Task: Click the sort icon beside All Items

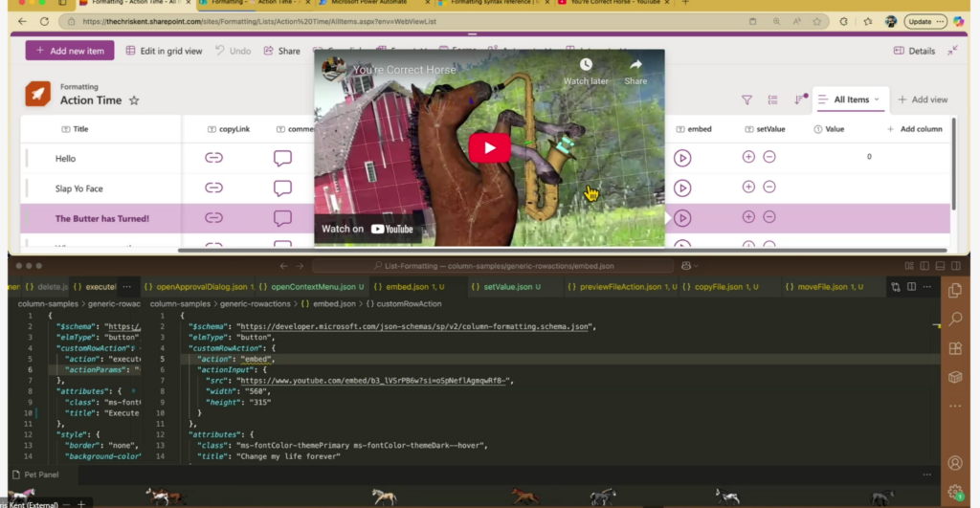Action: [799, 99]
